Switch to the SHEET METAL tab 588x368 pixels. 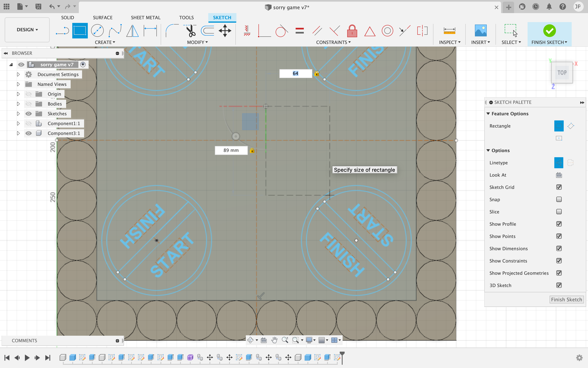coord(146,18)
